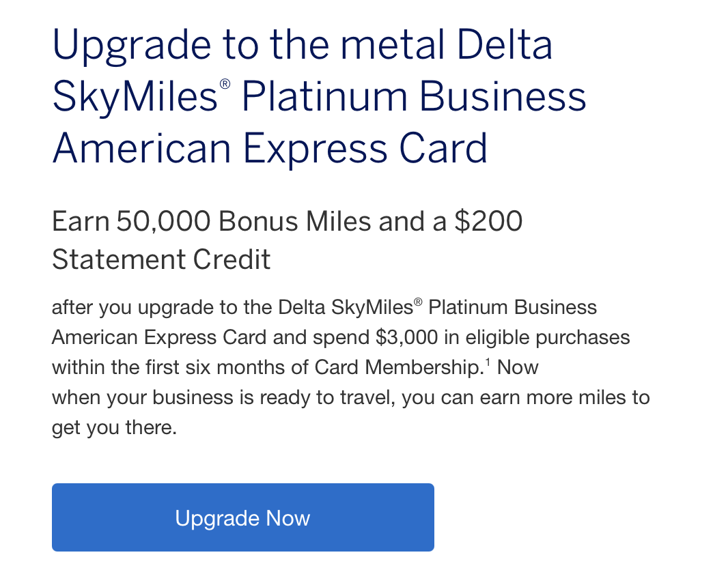Click the word "Now" after the footnote marker
The image size is (728, 572).
click(518, 367)
